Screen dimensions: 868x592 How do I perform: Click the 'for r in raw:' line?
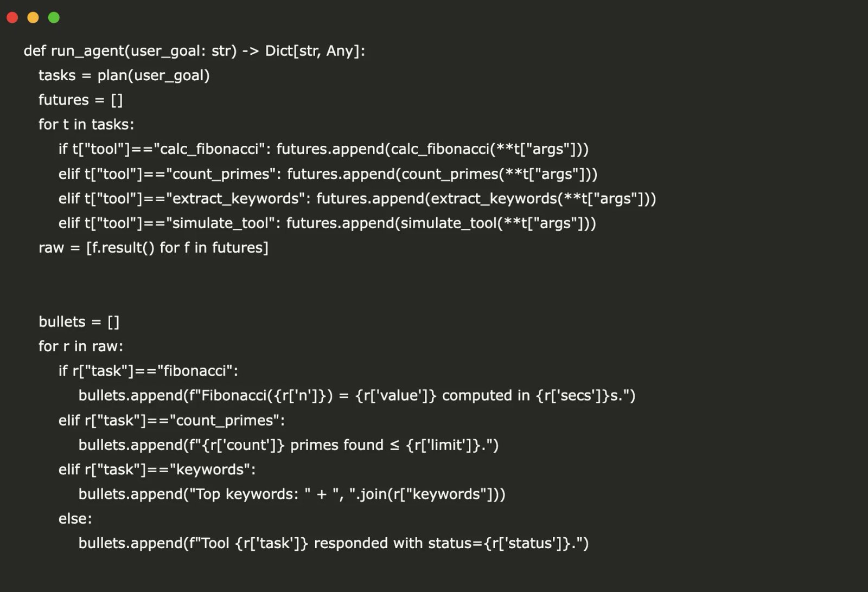coord(81,346)
